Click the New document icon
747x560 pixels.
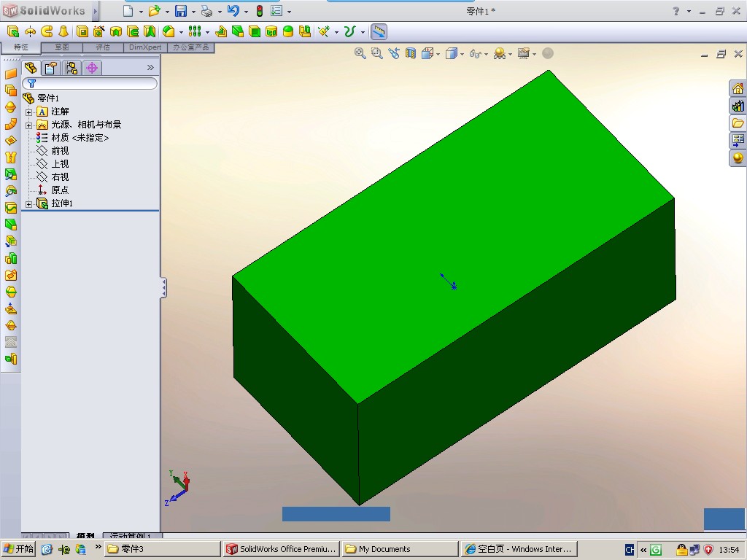tap(128, 10)
